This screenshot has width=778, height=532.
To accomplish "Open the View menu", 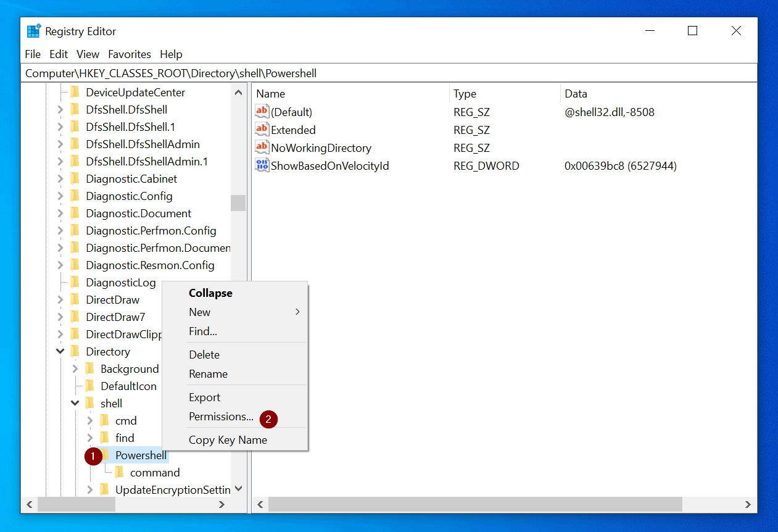I will 88,54.
